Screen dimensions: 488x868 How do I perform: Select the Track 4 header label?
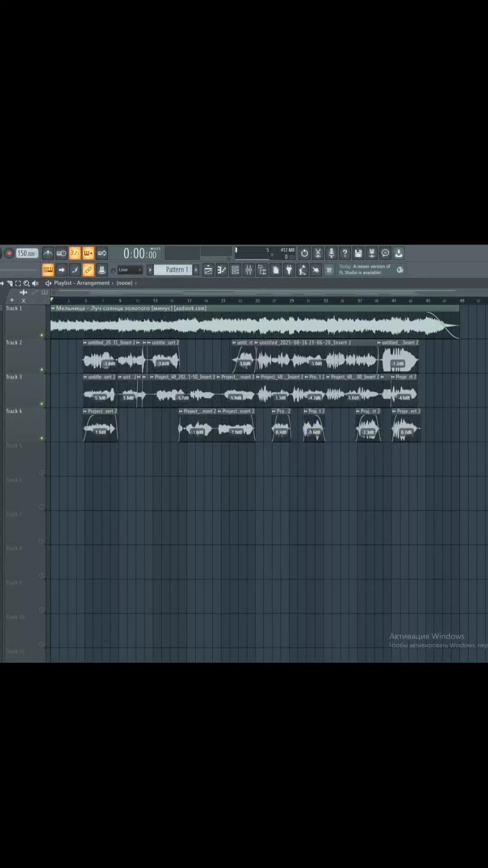(14, 411)
